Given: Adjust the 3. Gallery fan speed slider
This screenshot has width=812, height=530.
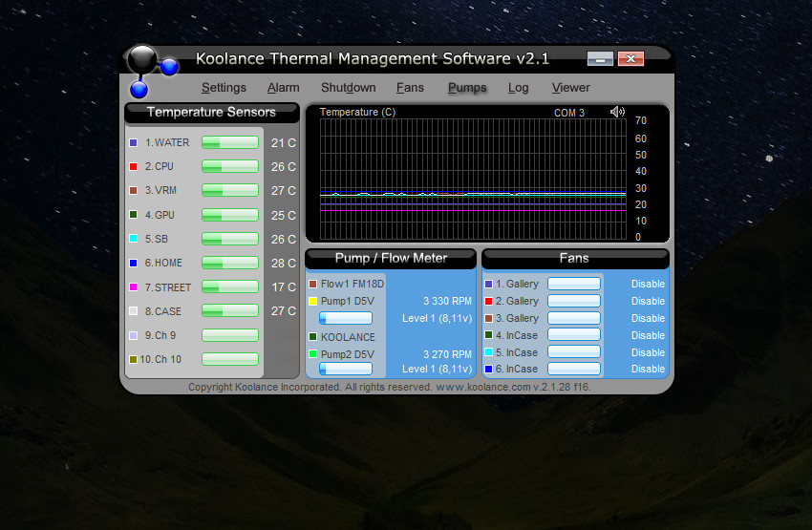Looking at the screenshot, I should point(574,318).
